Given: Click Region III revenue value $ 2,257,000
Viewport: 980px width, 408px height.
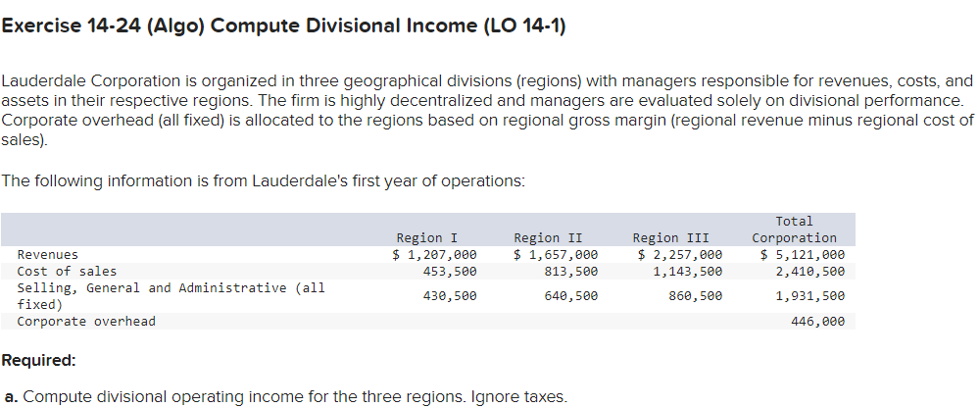Looking at the screenshot, I should (680, 255).
